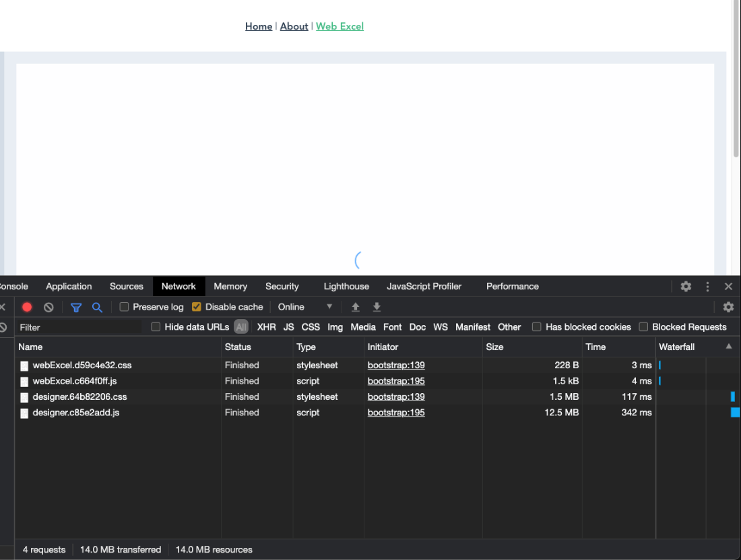The width and height of the screenshot is (741, 560).
Task: Click the export HAR download arrow
Action: click(x=377, y=307)
